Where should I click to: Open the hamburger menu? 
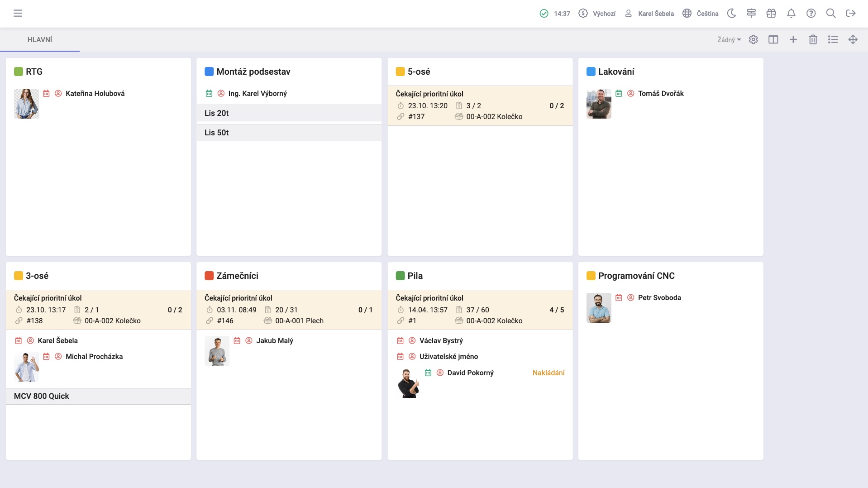[18, 13]
